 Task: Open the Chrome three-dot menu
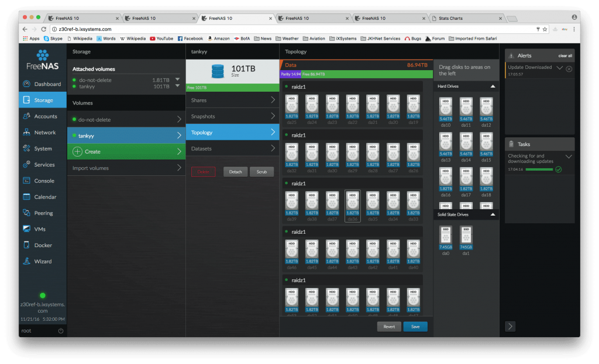[574, 29]
